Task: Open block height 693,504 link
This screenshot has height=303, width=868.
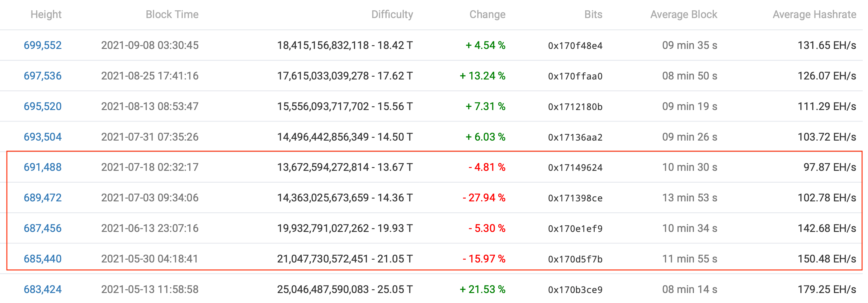Action: (x=42, y=137)
